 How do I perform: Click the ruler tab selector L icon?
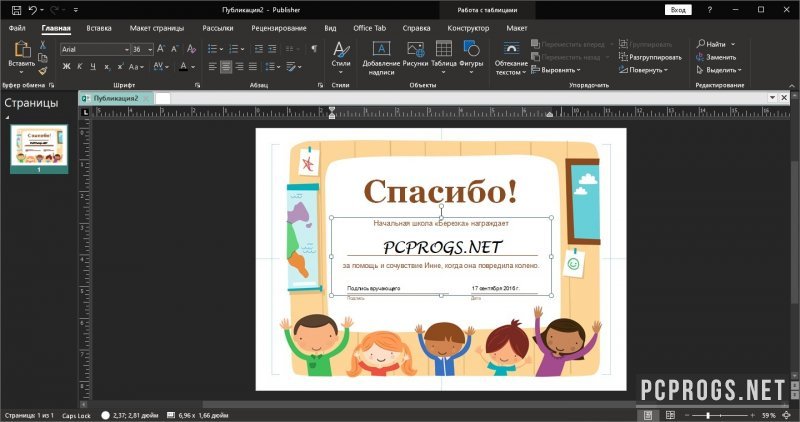coord(85,112)
